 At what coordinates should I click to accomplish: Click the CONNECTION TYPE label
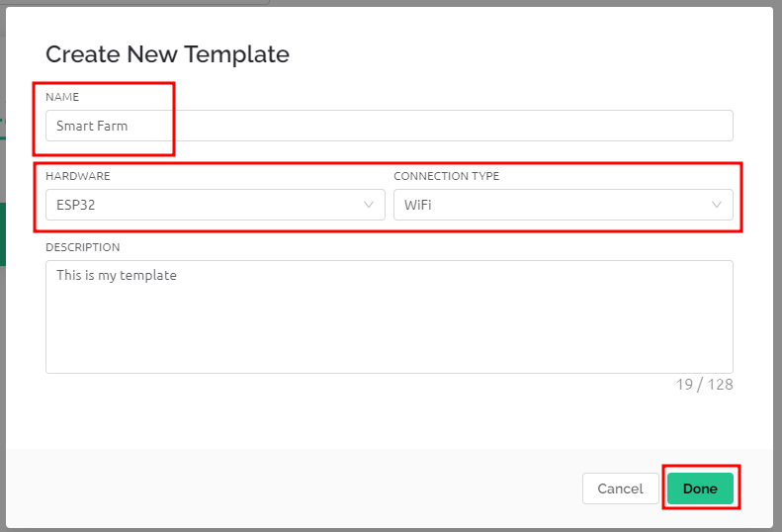[x=446, y=176]
